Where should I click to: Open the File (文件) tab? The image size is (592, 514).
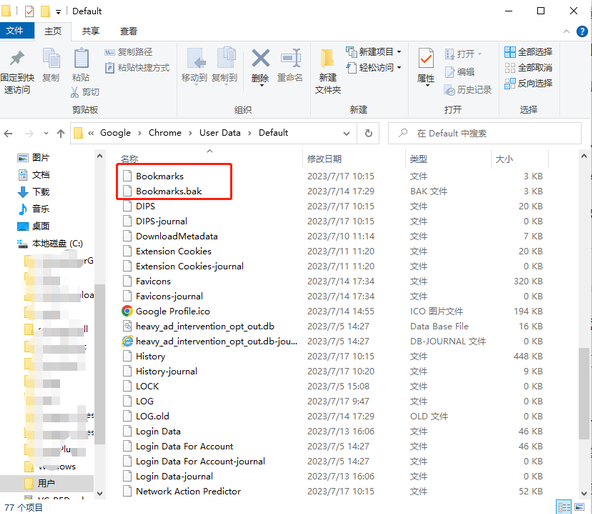(17, 31)
